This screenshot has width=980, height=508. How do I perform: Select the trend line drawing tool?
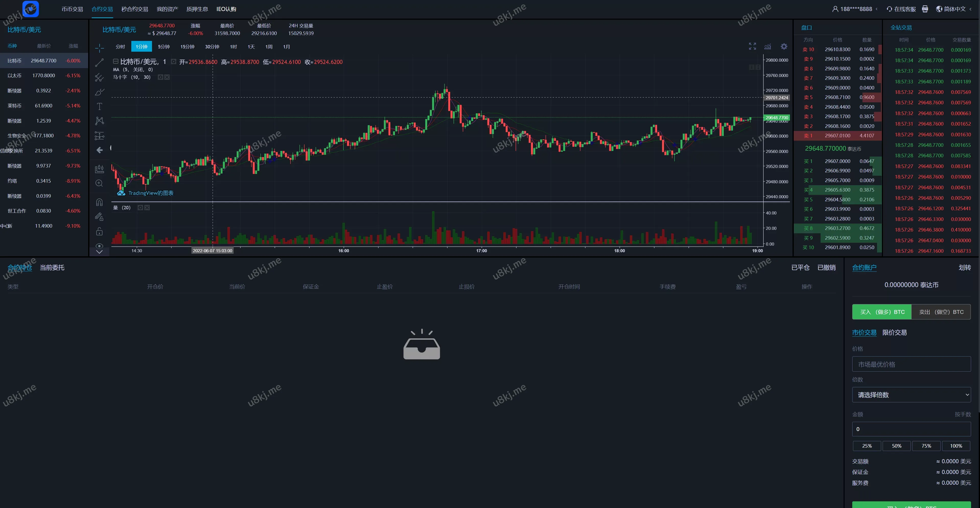coord(99,63)
